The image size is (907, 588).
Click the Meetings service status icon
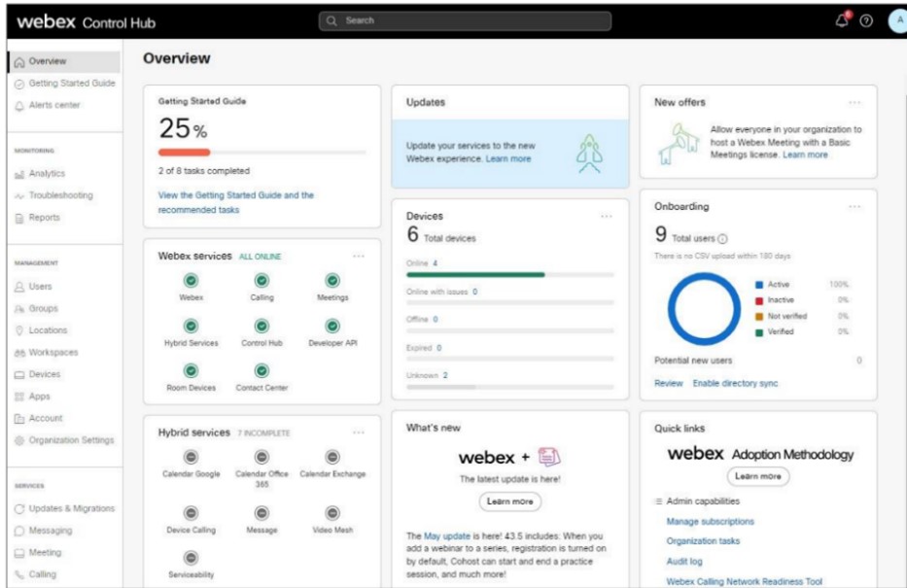pos(332,281)
